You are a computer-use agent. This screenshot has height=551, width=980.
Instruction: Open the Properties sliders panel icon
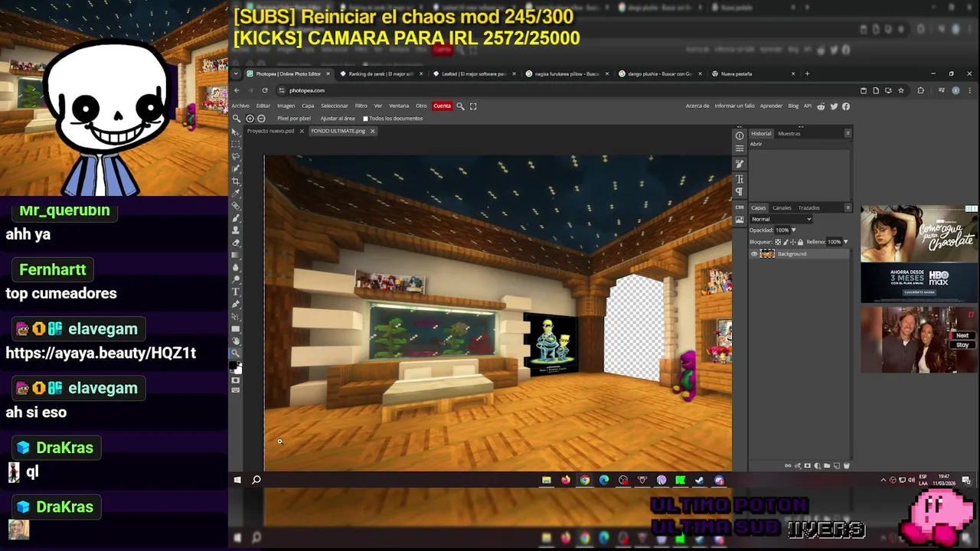(740, 148)
